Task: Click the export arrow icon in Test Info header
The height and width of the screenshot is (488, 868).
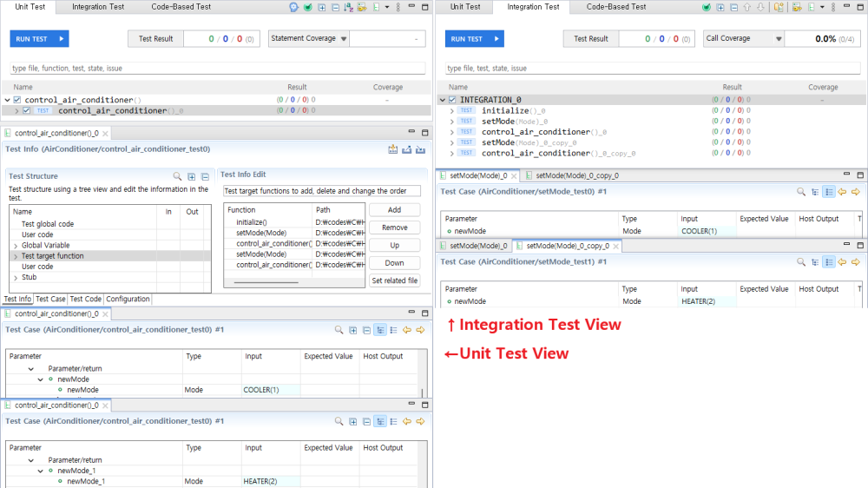Action: [x=407, y=149]
